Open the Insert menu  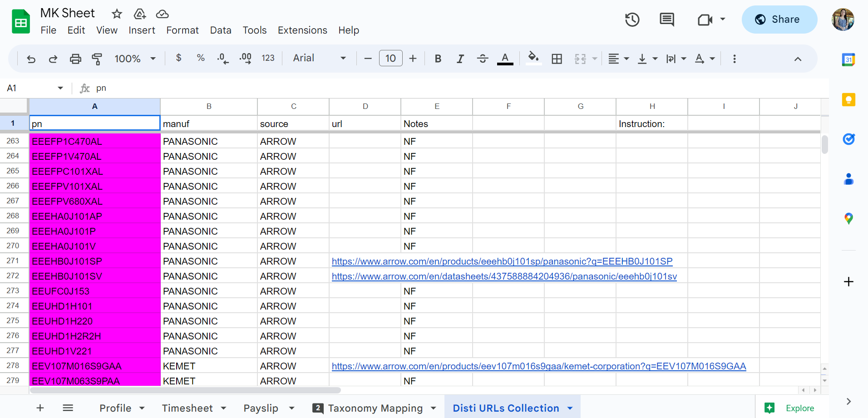(142, 30)
